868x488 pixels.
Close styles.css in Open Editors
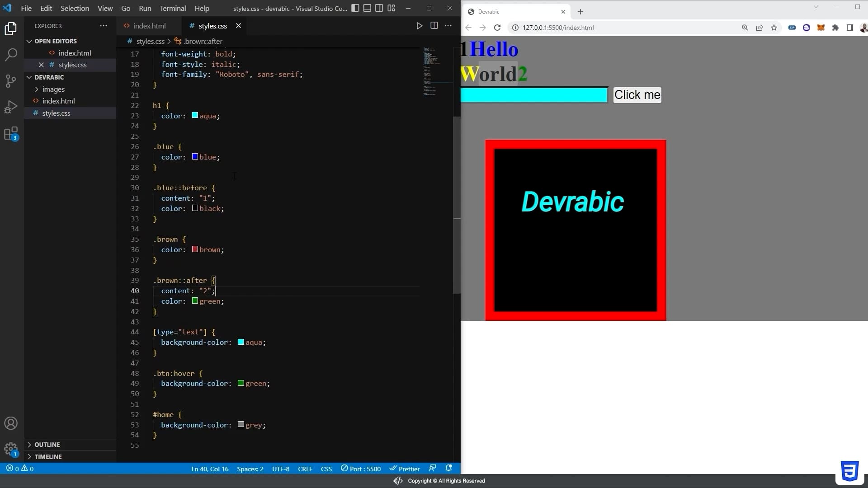pyautogui.click(x=41, y=65)
